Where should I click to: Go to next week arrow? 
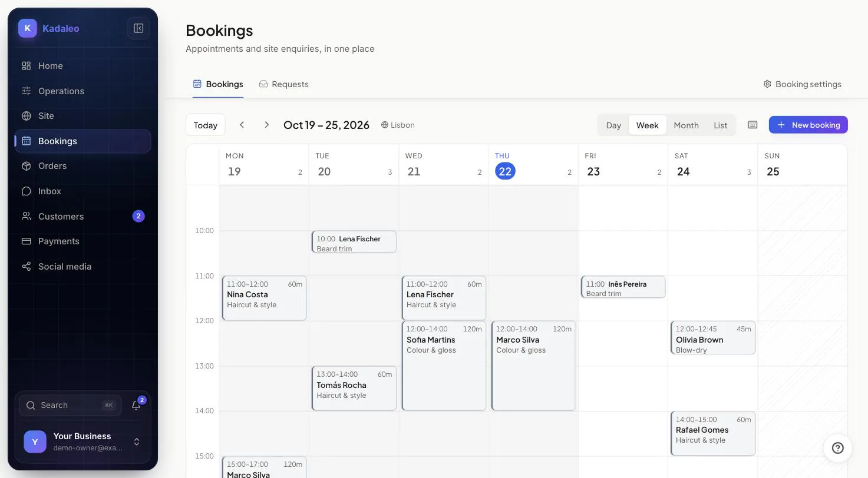[266, 125]
